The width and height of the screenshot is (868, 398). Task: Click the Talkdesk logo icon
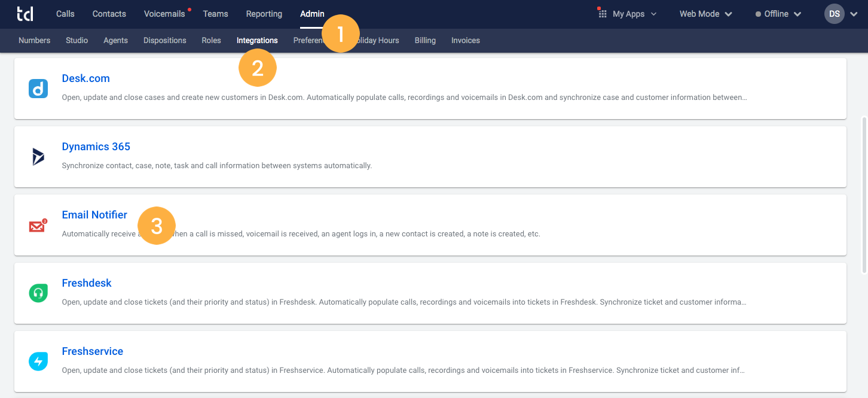click(25, 14)
